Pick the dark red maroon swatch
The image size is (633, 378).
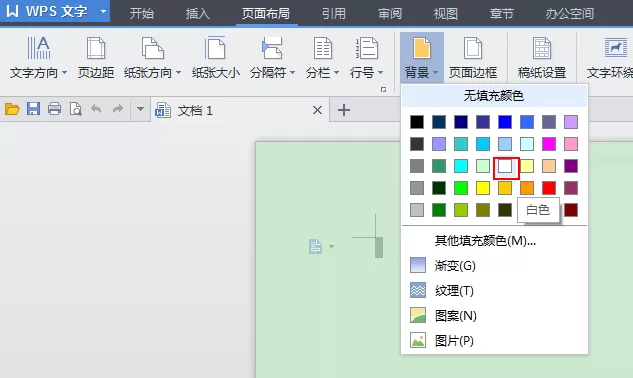571,210
